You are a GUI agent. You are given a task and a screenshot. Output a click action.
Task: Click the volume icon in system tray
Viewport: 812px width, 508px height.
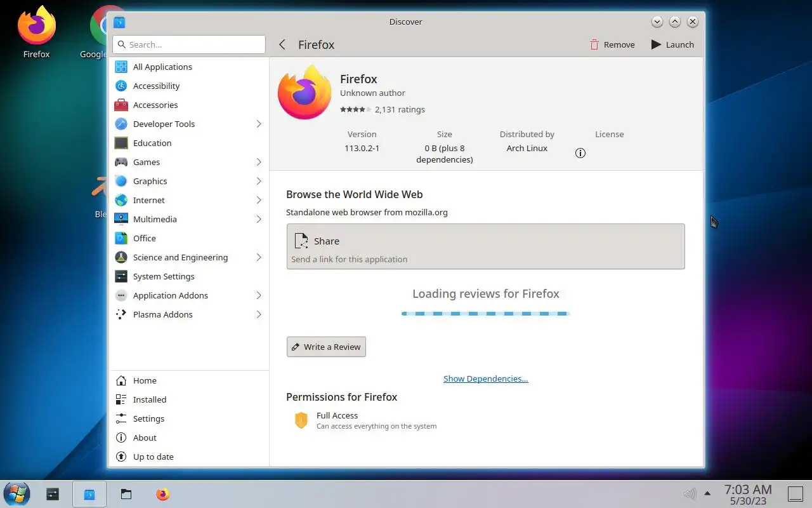click(x=690, y=493)
